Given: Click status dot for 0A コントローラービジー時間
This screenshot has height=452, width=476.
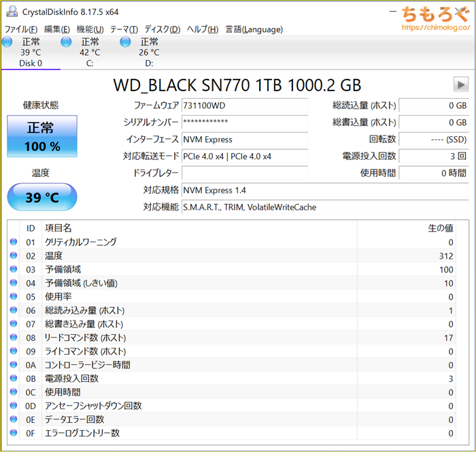Looking at the screenshot, I should (14, 364).
